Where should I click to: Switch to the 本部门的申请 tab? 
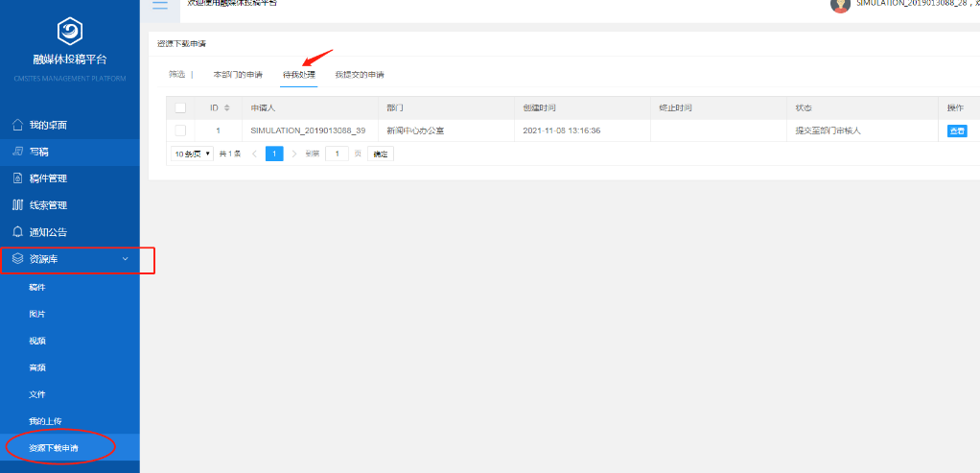tap(237, 74)
